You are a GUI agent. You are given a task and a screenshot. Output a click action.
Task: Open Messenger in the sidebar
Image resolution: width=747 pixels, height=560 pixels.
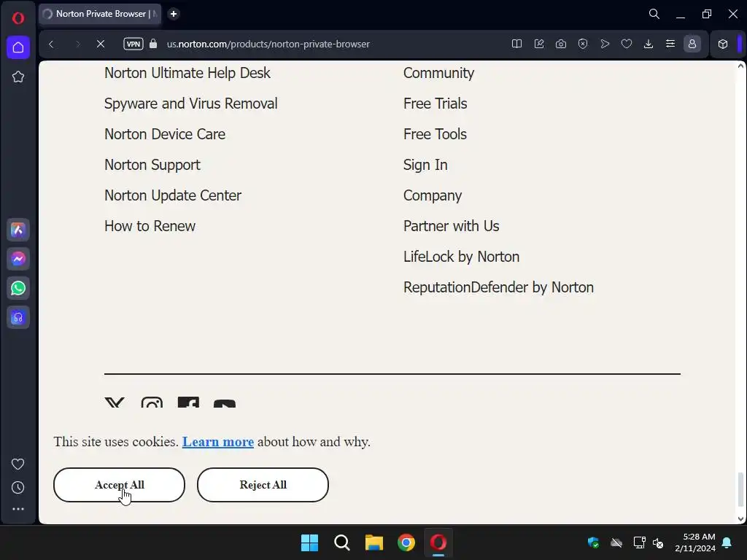tap(18, 259)
